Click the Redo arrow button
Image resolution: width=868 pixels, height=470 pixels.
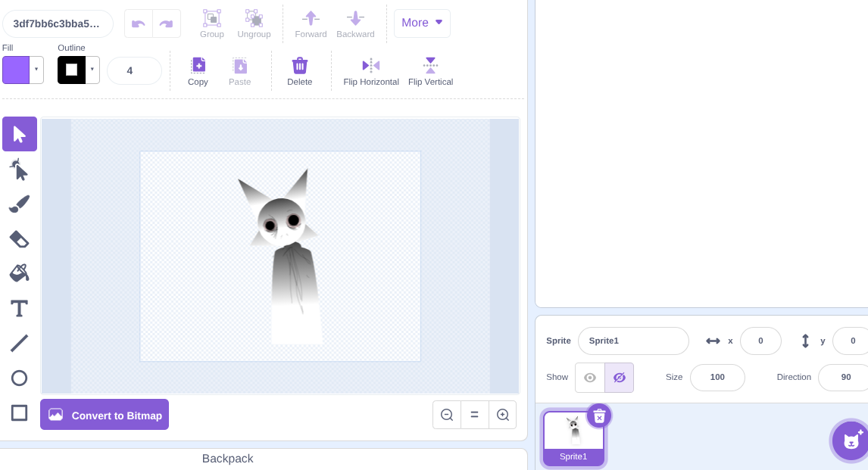point(167,23)
